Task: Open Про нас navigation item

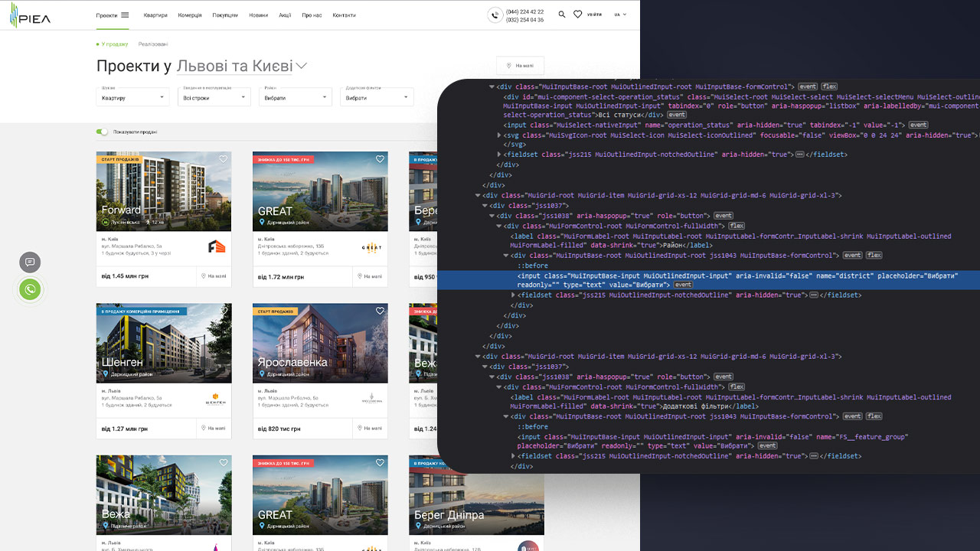Action: pos(312,15)
